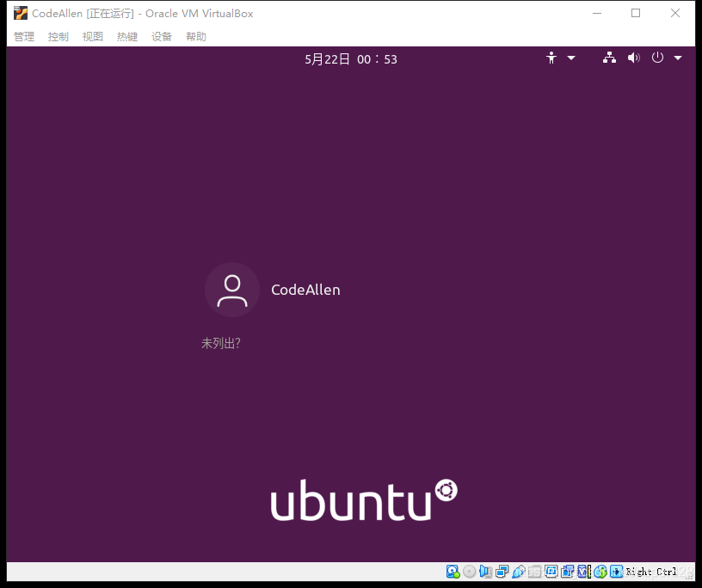Open the 管理 menu
The width and height of the screenshot is (702, 588).
tap(24, 37)
